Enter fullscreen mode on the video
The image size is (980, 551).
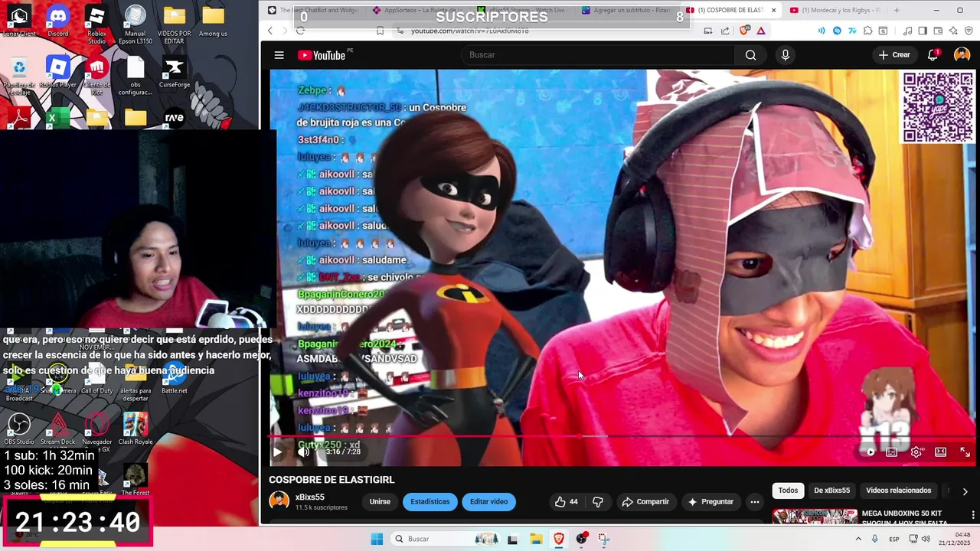[x=965, y=452]
